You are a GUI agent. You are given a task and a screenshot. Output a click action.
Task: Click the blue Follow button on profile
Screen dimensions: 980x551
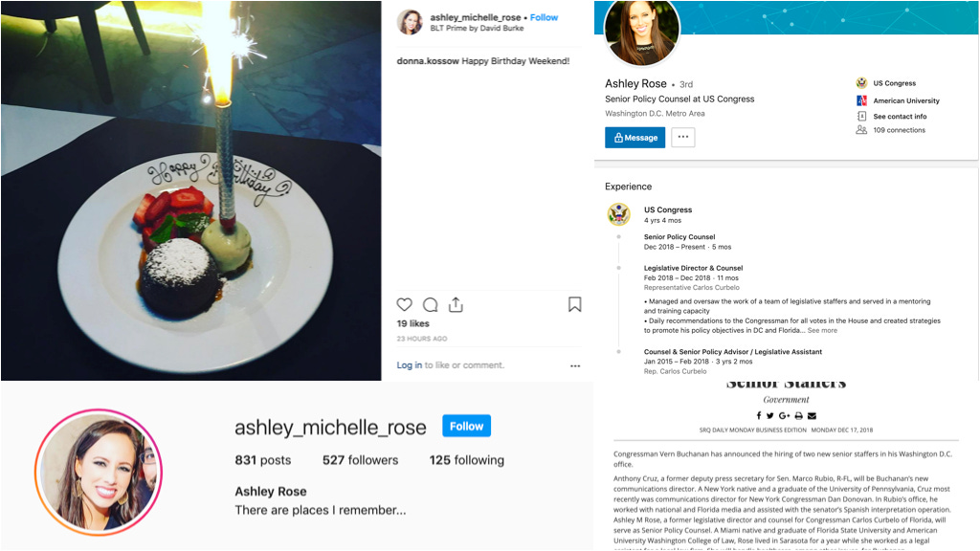click(466, 426)
